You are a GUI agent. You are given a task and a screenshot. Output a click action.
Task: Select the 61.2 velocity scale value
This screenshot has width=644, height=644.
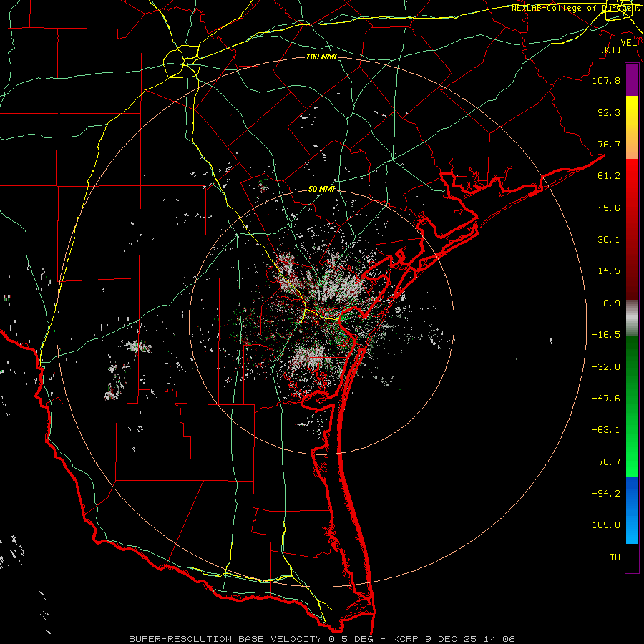609,176
